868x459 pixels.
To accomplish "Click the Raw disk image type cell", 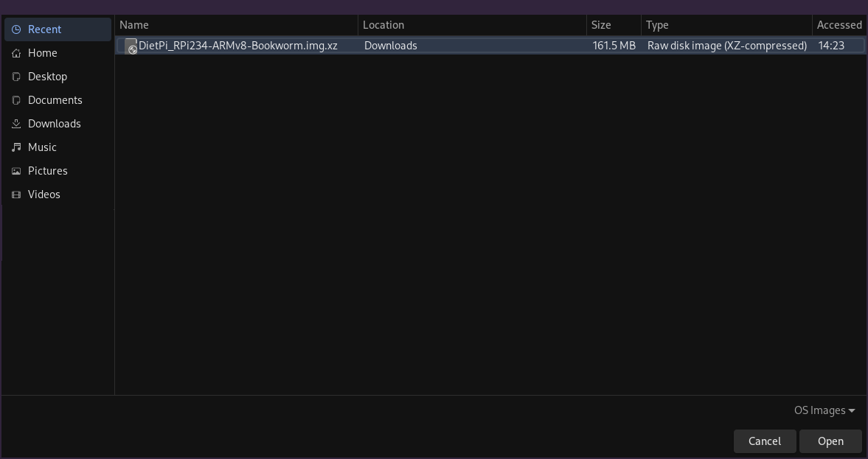I will [727, 46].
